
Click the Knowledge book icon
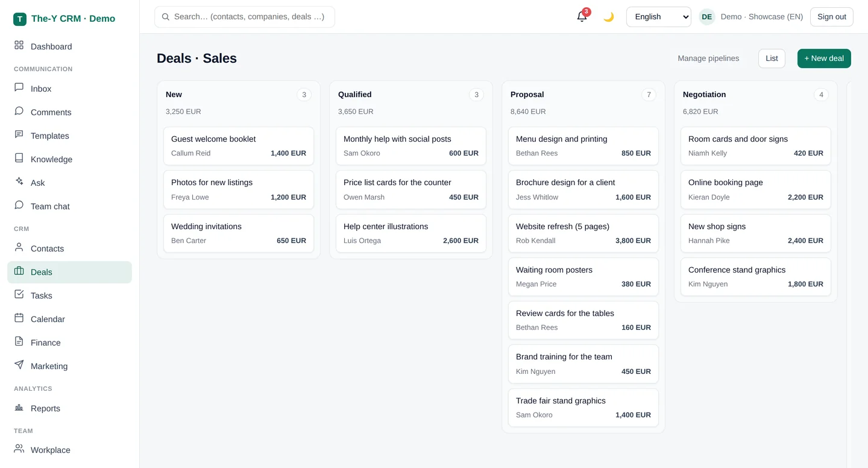(19, 158)
